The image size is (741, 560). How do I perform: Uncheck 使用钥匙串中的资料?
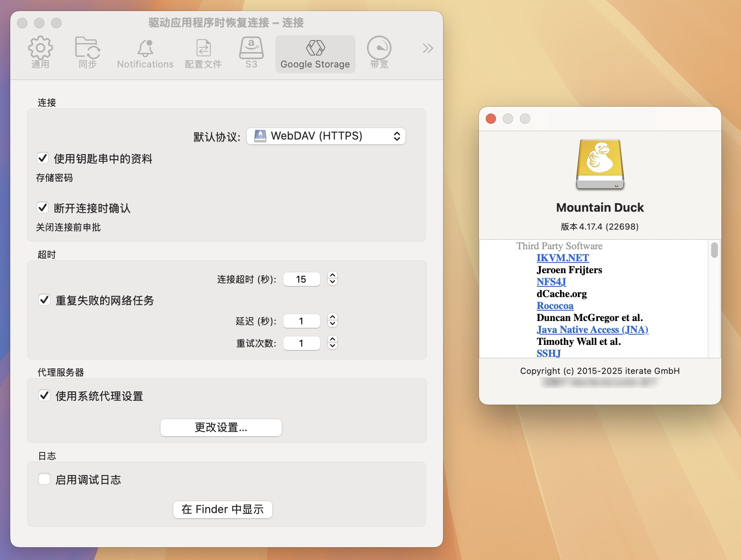click(x=42, y=158)
